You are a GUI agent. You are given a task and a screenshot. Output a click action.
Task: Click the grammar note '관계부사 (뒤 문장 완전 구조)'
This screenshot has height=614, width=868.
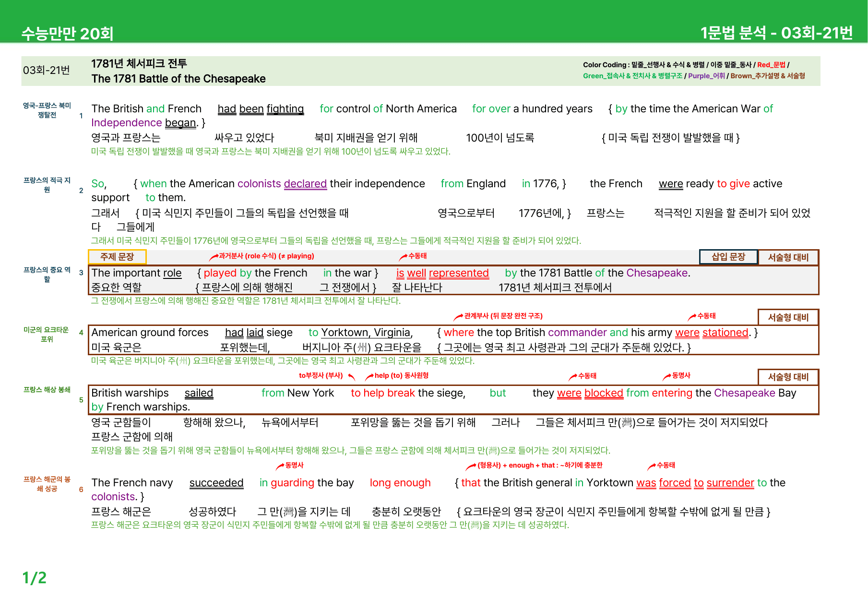(x=503, y=316)
